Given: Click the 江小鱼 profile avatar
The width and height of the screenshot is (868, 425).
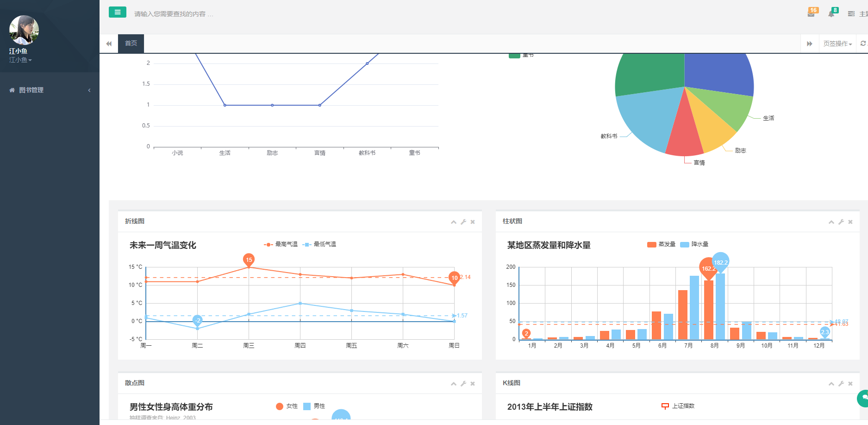Looking at the screenshot, I should pos(24,30).
